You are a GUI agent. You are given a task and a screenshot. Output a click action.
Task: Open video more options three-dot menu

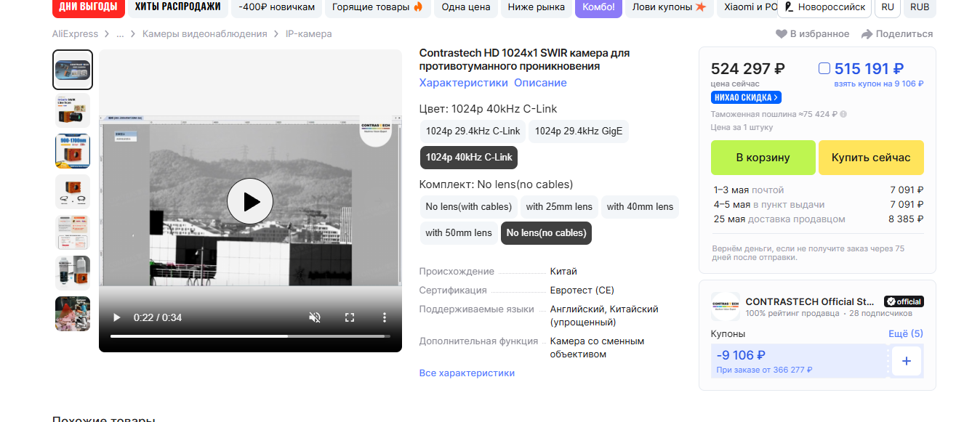click(385, 317)
